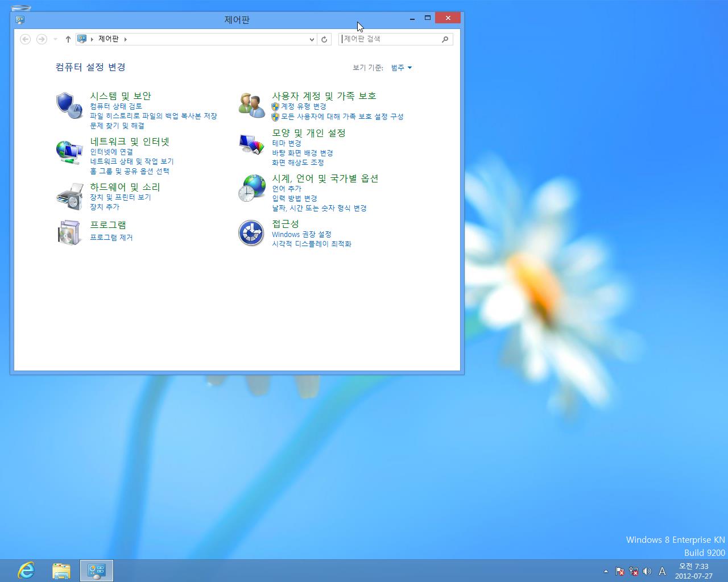Open the 시스템 및 보안 category

(x=121, y=96)
